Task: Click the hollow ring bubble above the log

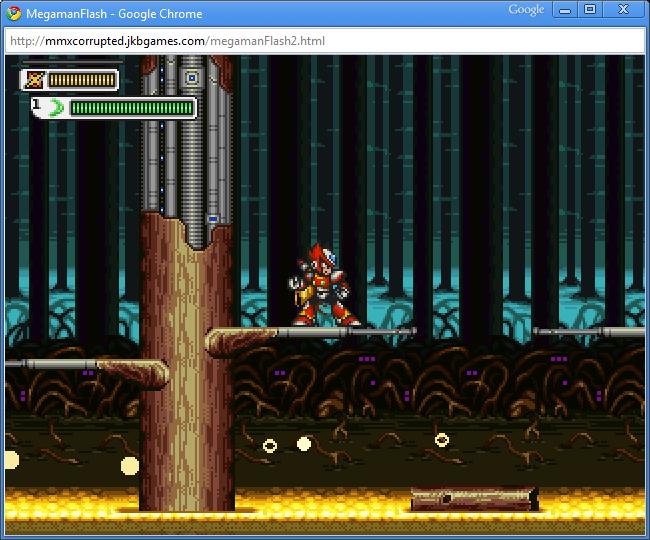Action: [x=442, y=440]
